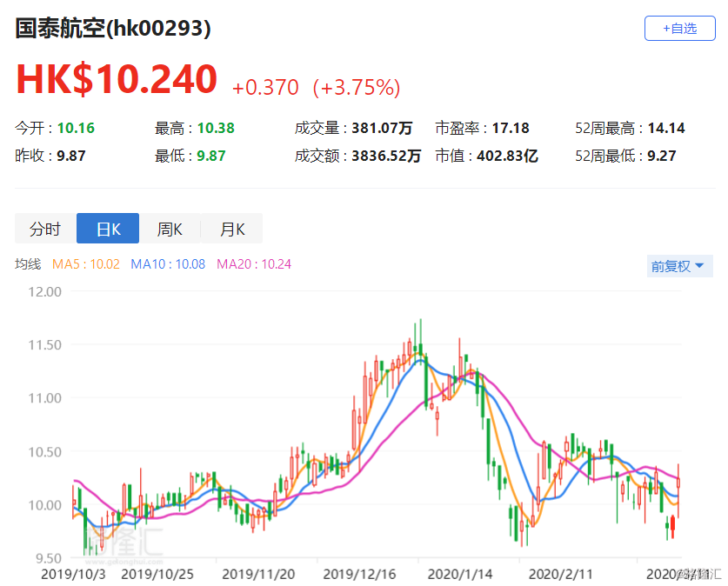
Task: Click the 2019/10/25 date axis label
Action: point(157,575)
